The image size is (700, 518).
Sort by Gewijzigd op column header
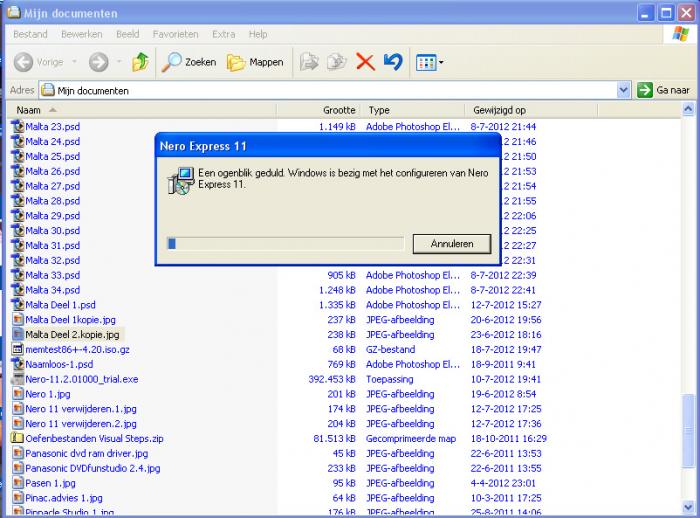[x=530, y=110]
